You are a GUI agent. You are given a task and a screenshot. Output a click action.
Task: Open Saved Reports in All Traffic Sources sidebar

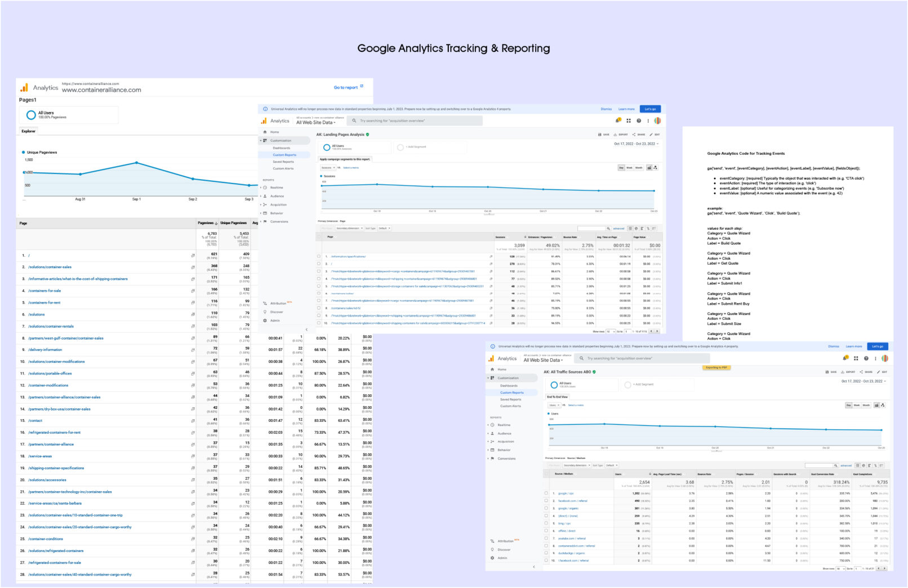(x=510, y=399)
